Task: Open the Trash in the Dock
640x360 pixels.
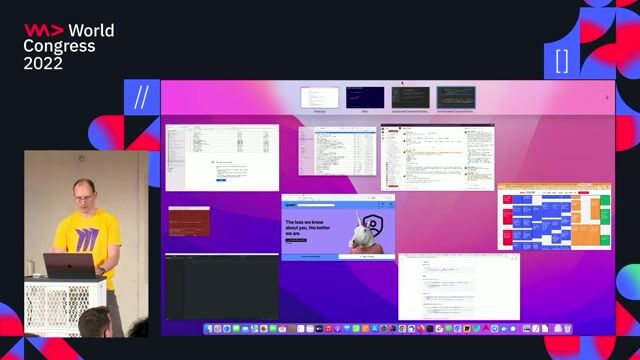Action: click(567, 329)
